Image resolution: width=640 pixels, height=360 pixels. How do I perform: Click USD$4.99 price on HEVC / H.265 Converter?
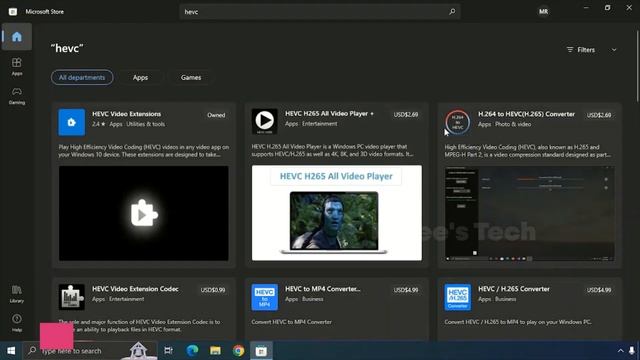click(x=599, y=290)
